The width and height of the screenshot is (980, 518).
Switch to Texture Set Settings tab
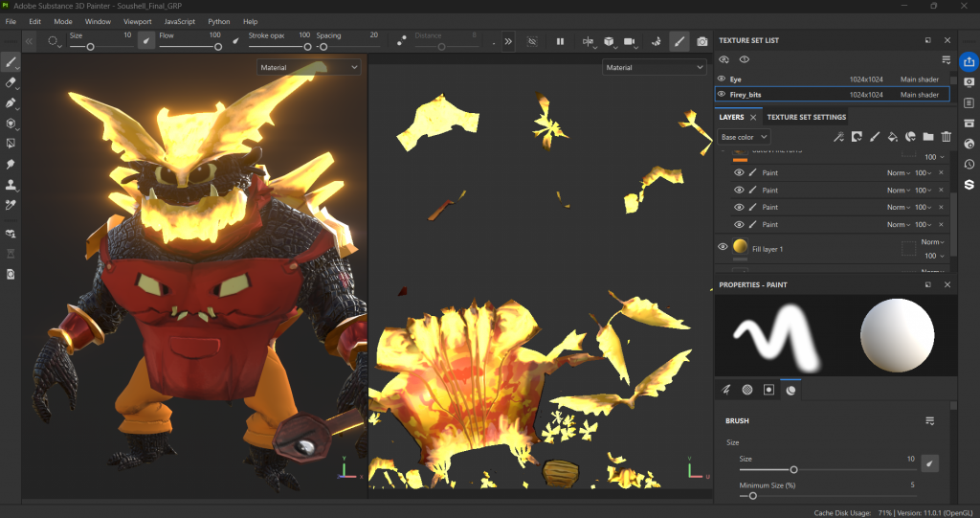pos(806,117)
